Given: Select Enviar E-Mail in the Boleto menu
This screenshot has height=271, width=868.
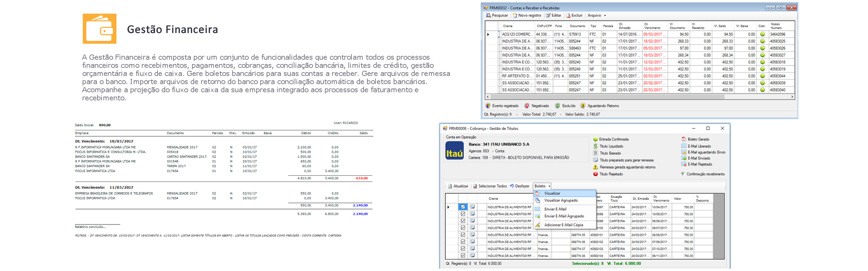Looking at the screenshot, I should point(565,209).
